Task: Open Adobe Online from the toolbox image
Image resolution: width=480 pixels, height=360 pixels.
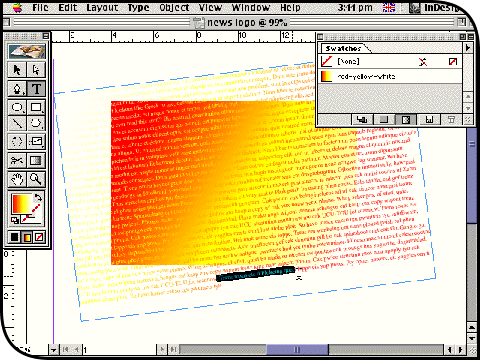Action: (x=27, y=52)
